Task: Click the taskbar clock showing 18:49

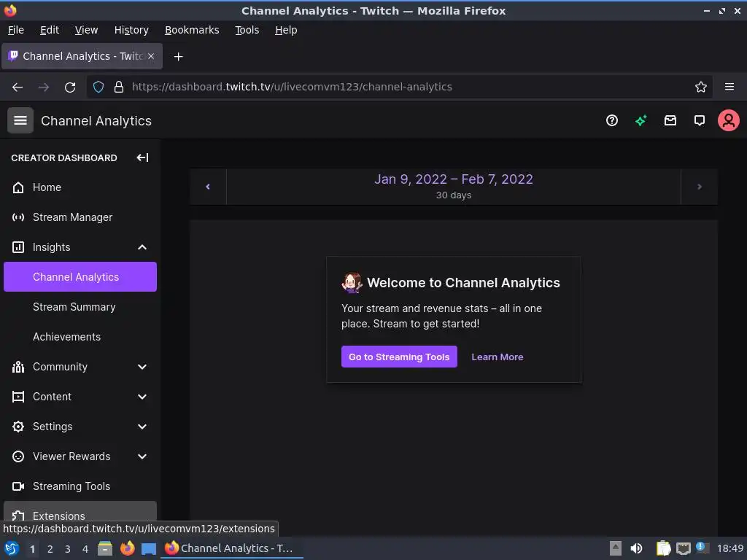Action: [730, 548]
